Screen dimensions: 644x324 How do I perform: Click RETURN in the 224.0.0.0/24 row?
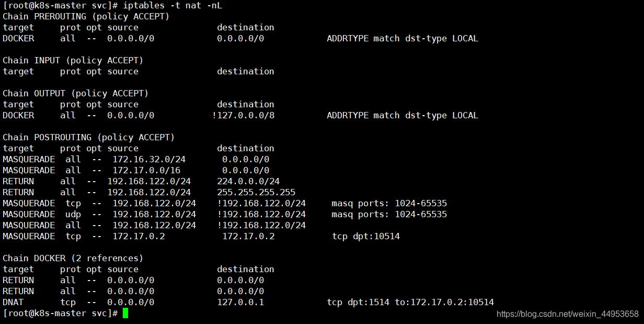click(18, 181)
